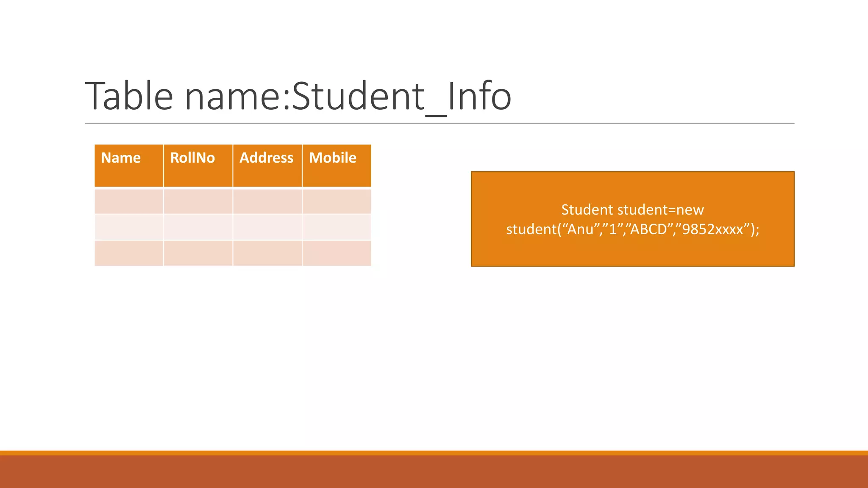Click the dark orange footer bar

click(x=434, y=471)
